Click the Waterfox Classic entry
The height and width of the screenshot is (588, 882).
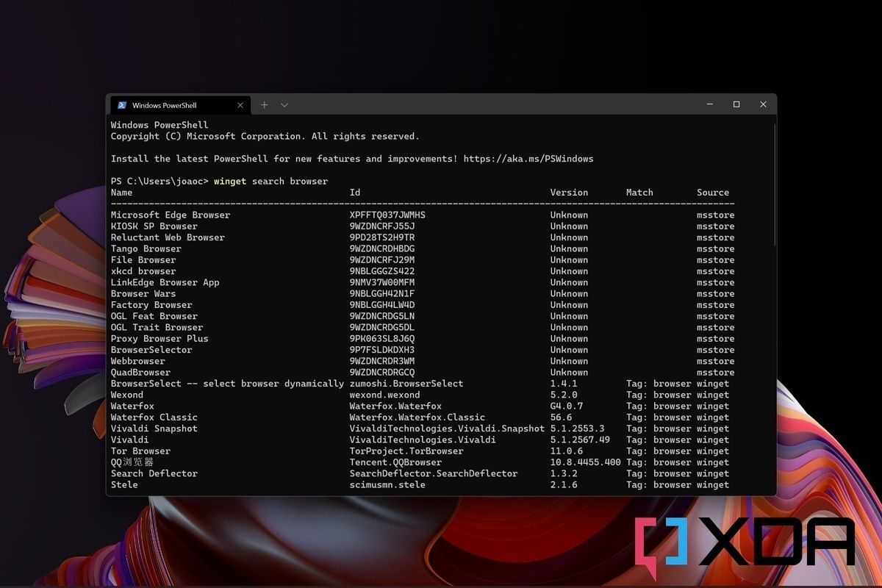click(x=154, y=417)
